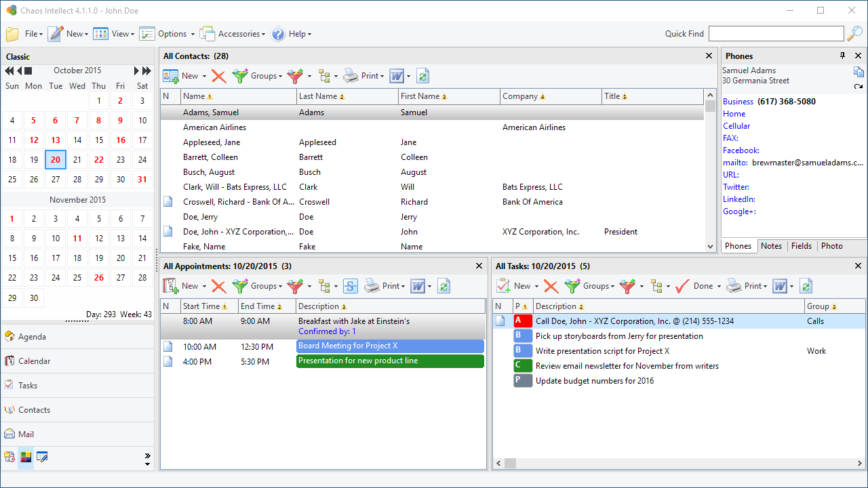Image resolution: width=868 pixels, height=488 pixels.
Task: Select the green Presentation for new product line appointment
Action: pos(390,361)
